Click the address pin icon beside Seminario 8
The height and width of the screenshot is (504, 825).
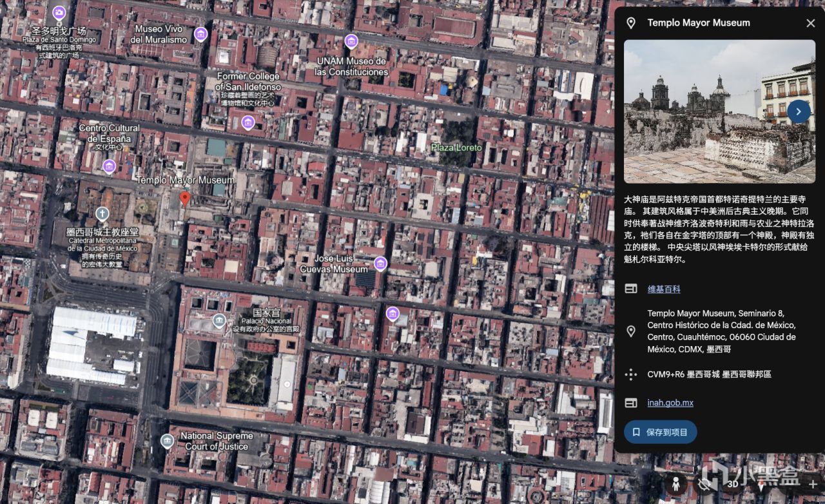[x=631, y=331]
